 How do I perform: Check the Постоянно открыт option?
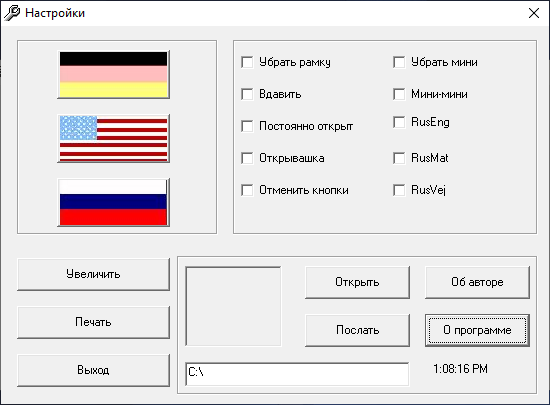(x=247, y=126)
